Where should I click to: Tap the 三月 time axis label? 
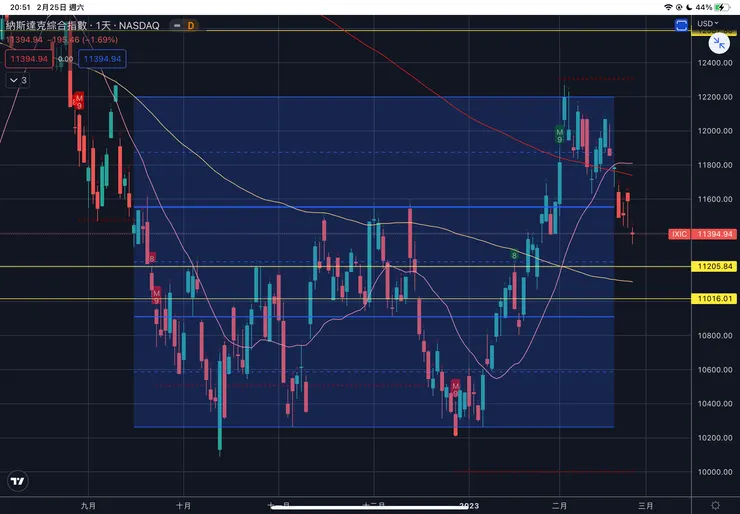645,506
